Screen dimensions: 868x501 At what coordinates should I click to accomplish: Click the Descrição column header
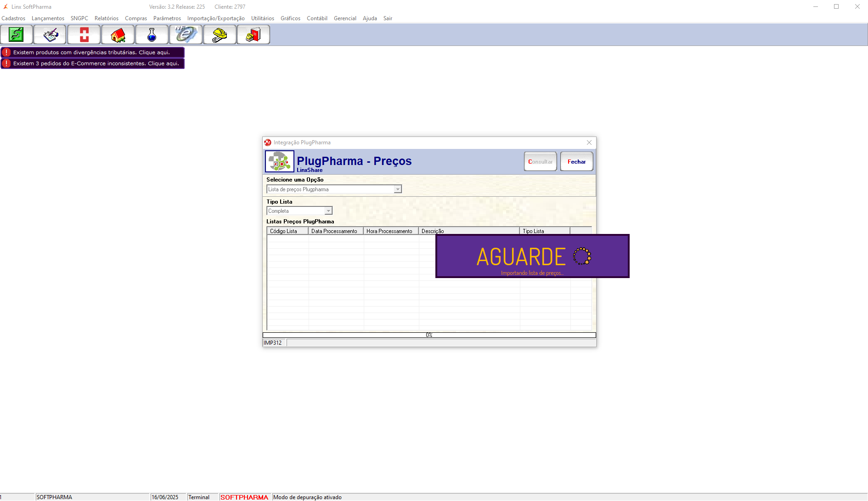point(469,231)
